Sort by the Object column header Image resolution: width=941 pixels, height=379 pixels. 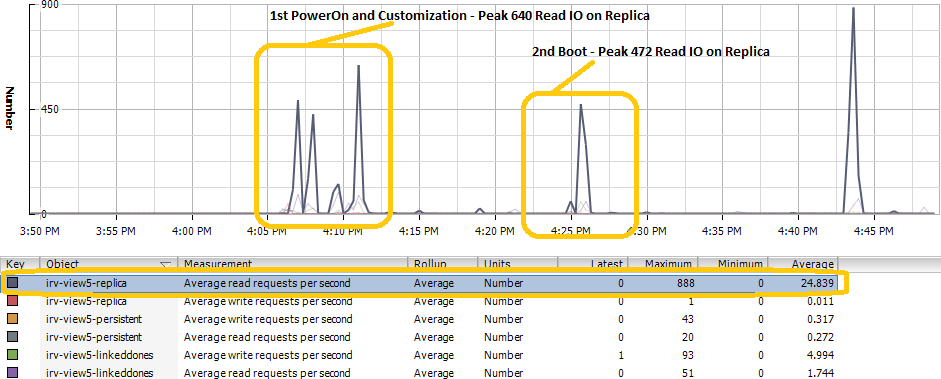click(x=109, y=264)
